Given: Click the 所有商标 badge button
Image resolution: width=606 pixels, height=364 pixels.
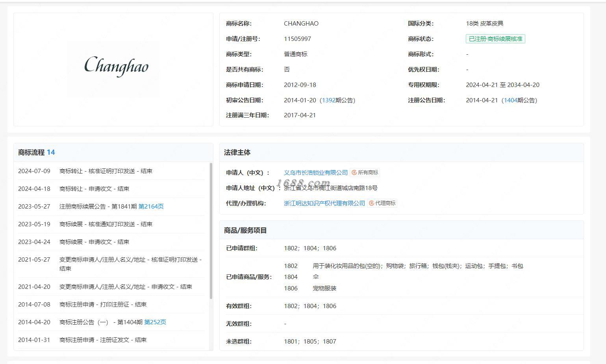Looking at the screenshot, I should (x=365, y=172).
